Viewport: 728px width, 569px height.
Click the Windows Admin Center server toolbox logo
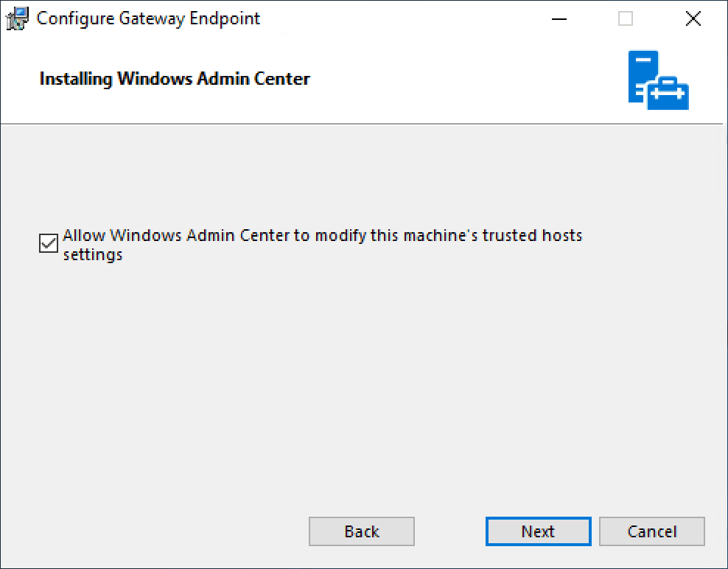tap(658, 80)
